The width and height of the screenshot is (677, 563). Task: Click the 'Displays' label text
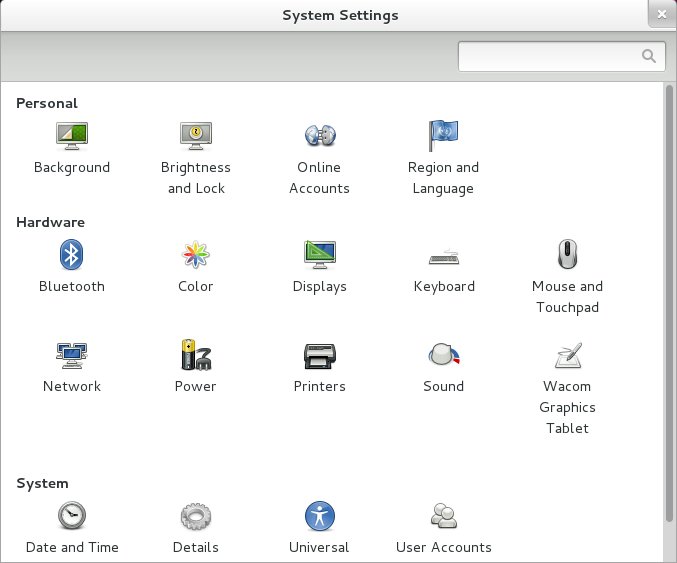[320, 287]
